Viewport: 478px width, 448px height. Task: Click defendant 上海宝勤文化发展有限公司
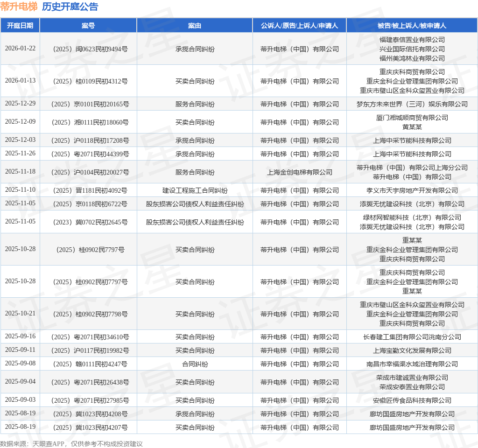[412, 350]
